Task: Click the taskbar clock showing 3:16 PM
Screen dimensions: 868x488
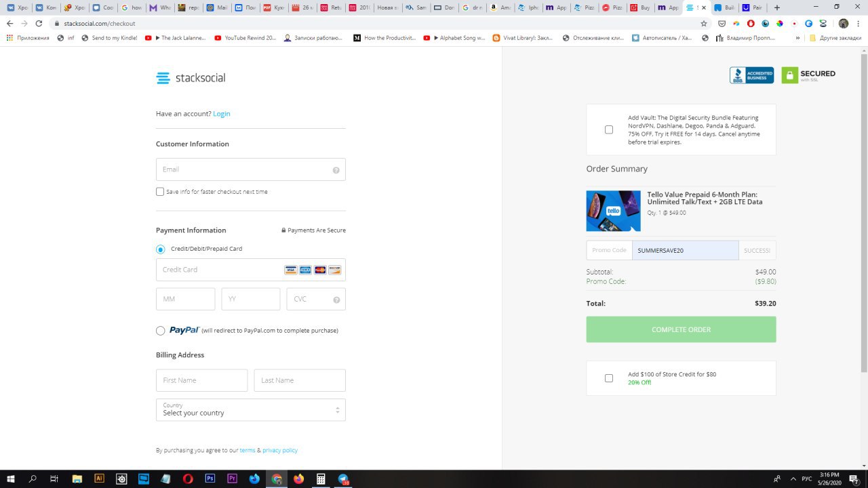Action: [829, 479]
